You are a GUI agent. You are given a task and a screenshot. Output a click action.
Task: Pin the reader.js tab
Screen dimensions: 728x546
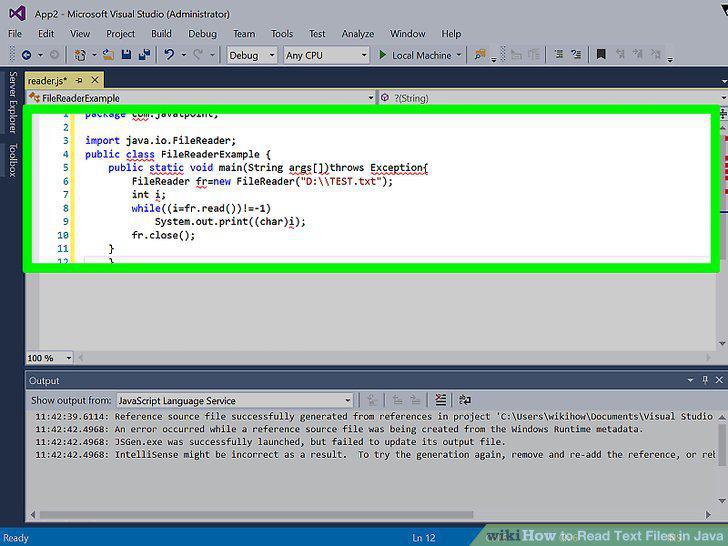(79, 80)
